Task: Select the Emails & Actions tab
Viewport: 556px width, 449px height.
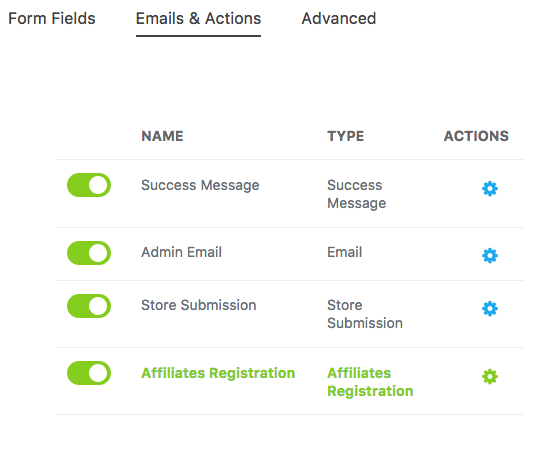Action: (x=198, y=18)
